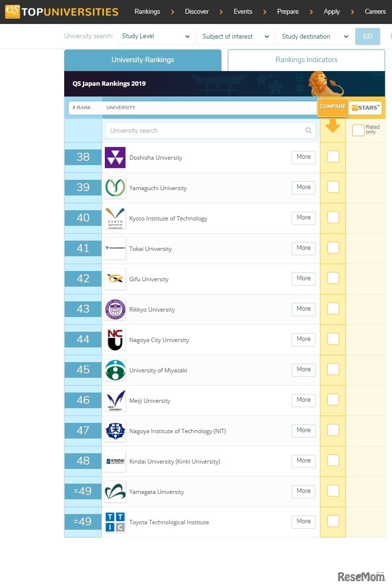Click the QS Stars header logo
The image size is (392, 588).
tap(366, 108)
